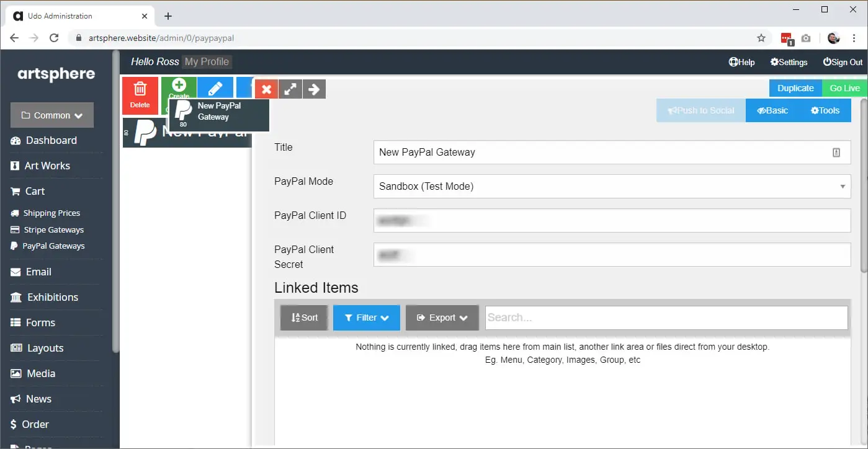
Task: Edit the gateway using the pencil icon
Action: click(215, 89)
